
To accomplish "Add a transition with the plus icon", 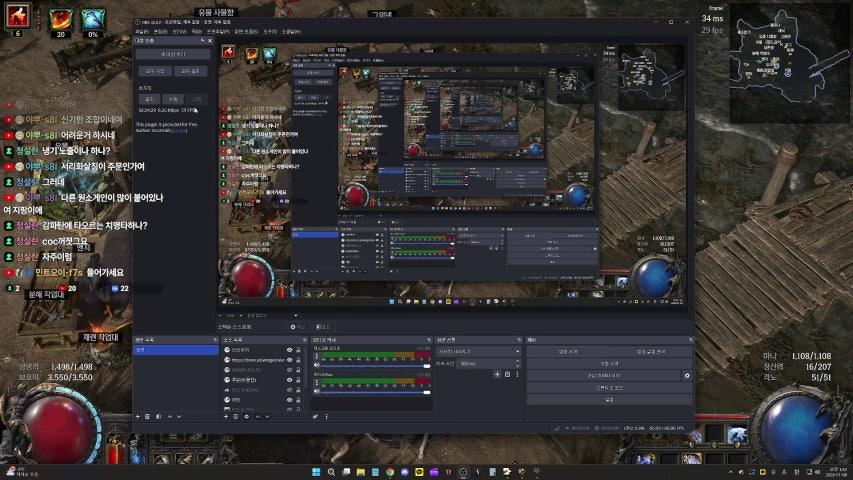I will [497, 374].
